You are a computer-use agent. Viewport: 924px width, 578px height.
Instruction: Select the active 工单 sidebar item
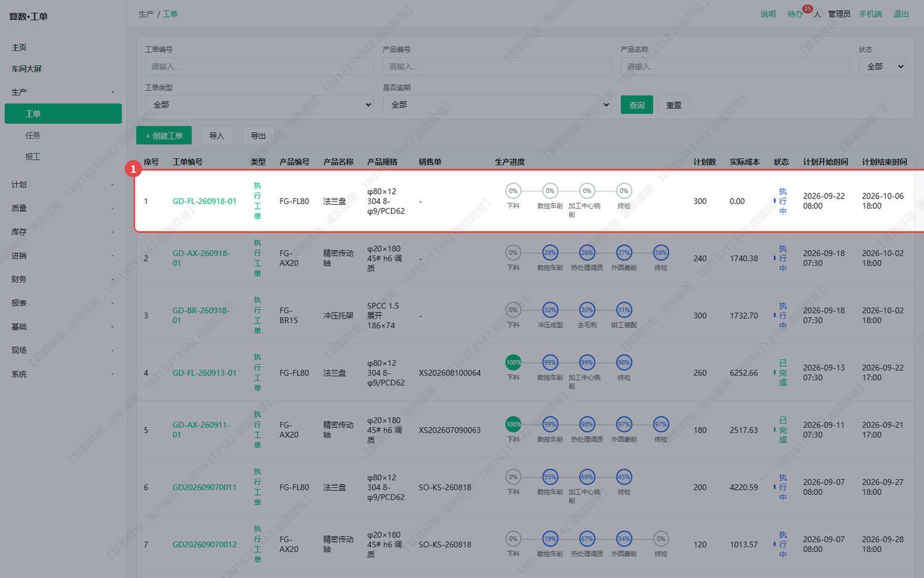(63, 113)
